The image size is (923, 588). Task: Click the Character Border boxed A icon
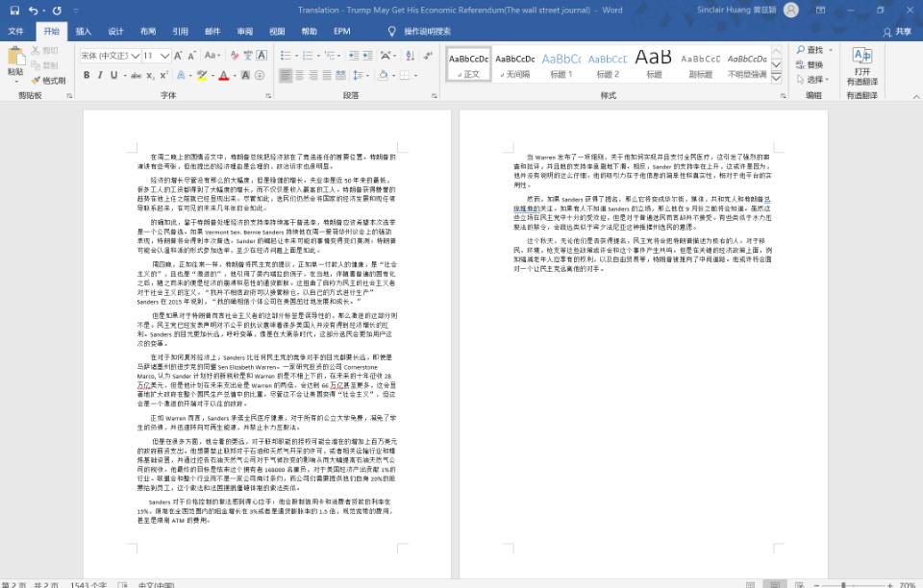262,56
